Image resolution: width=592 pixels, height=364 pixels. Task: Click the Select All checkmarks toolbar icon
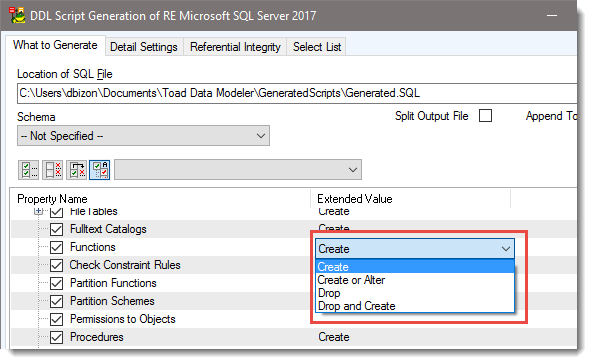28,170
